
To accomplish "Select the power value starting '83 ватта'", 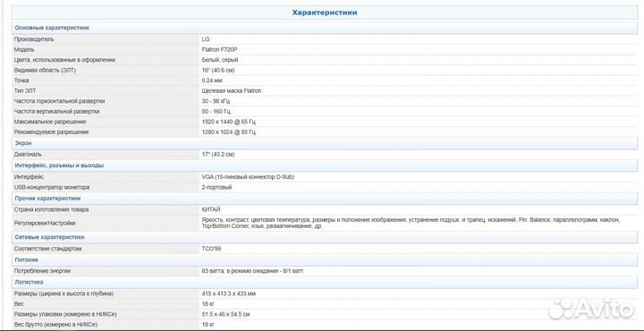I will point(252,271).
